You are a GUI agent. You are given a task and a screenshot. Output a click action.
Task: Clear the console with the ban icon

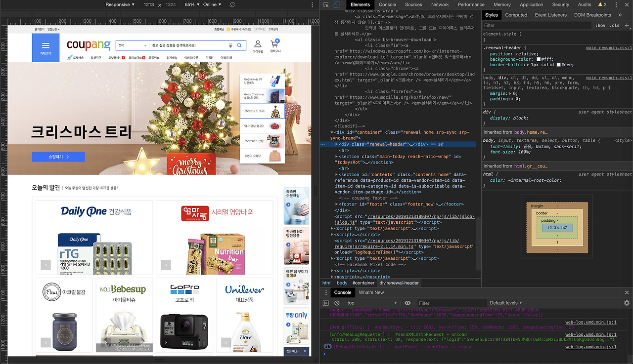point(337,303)
